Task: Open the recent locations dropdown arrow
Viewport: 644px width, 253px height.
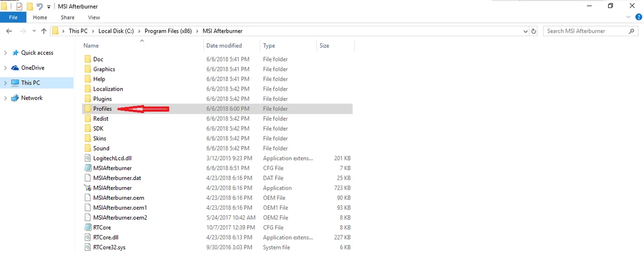Action: point(35,31)
